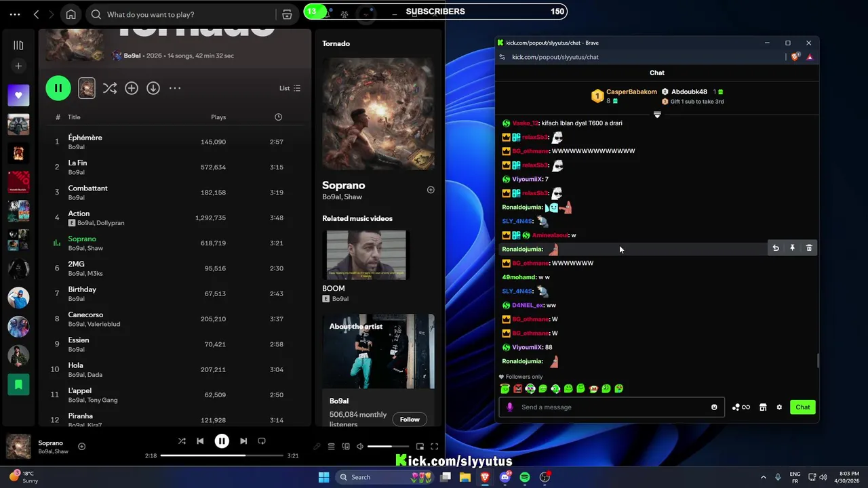Enter Spotify full screen mode
Viewport: 868px width, 488px height.
coord(434,447)
